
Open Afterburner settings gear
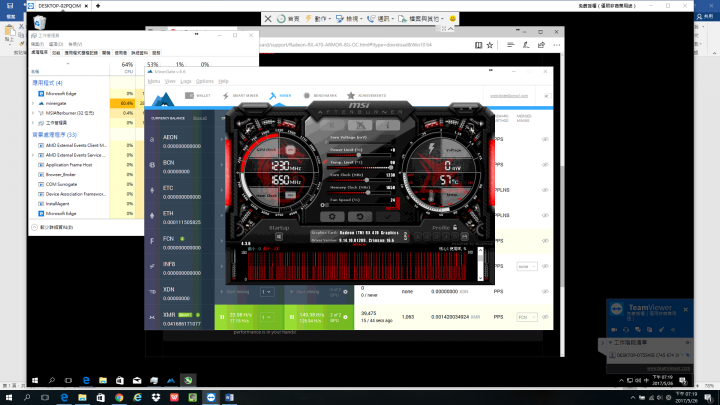[332, 216]
